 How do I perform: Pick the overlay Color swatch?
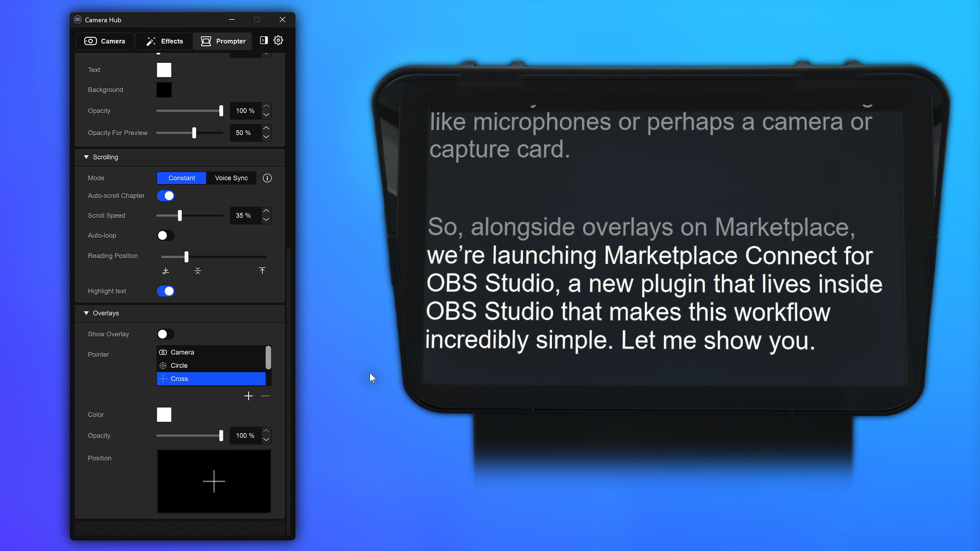164,415
